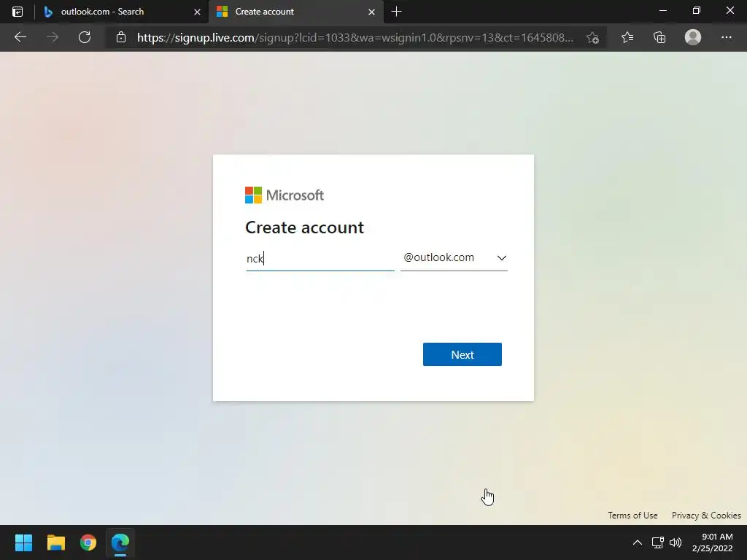Open the Collections icon
The image size is (747, 560).
click(x=659, y=37)
